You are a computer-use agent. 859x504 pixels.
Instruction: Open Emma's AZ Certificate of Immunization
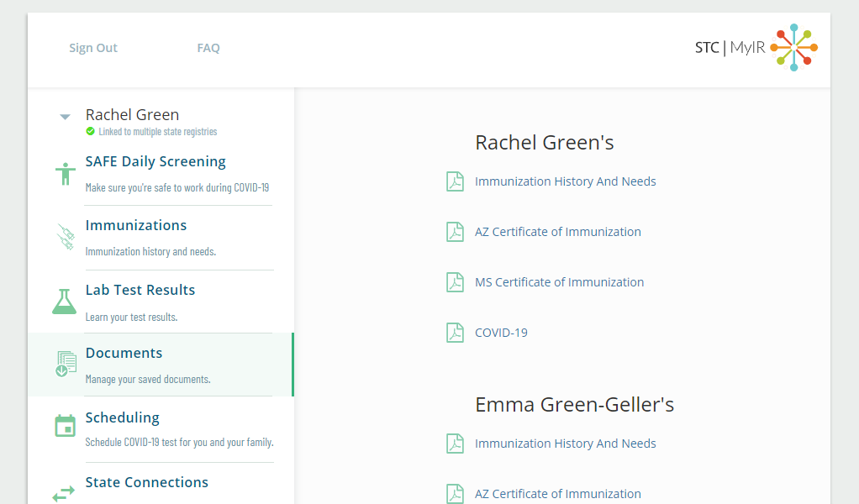(557, 494)
